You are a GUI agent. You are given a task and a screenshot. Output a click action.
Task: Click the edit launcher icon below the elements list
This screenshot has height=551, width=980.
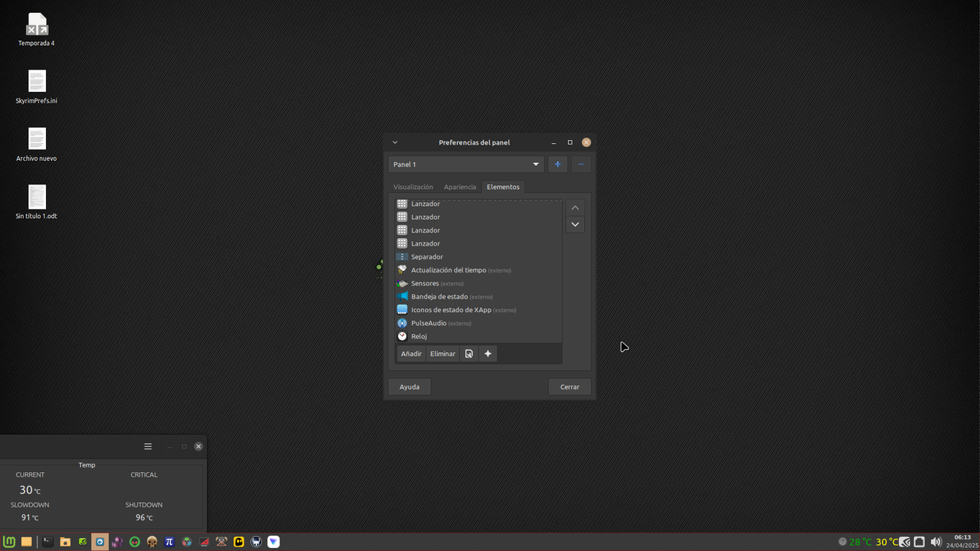[469, 354]
